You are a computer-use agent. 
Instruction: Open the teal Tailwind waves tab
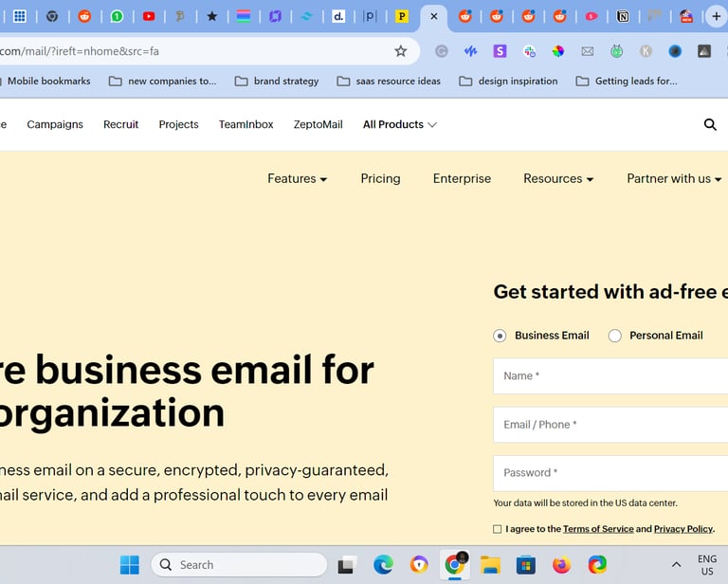click(307, 17)
